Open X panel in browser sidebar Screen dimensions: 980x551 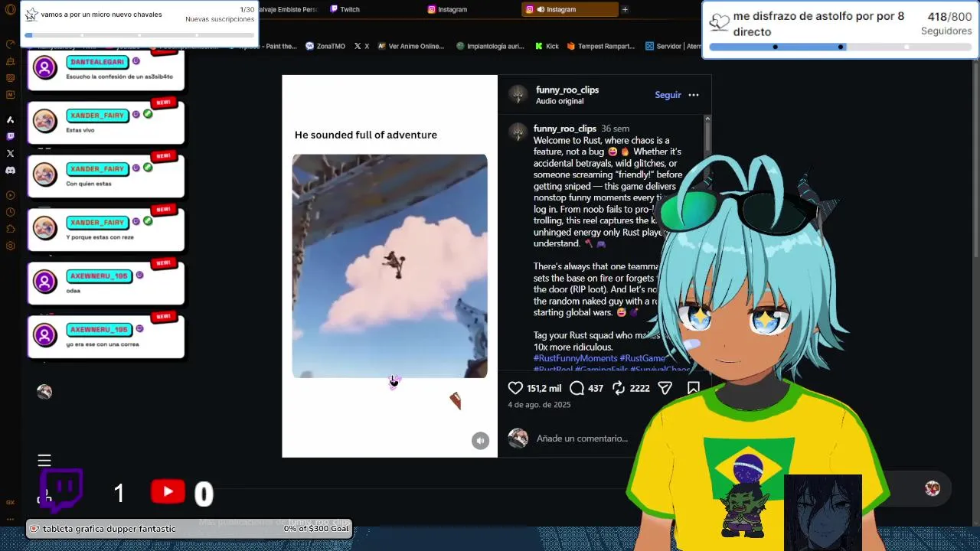pos(11,153)
